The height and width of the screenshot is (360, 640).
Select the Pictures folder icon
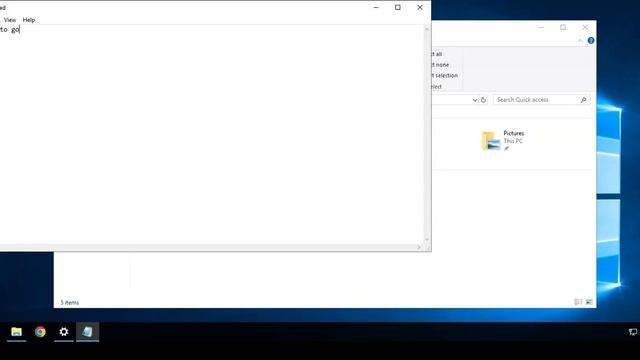(491, 141)
